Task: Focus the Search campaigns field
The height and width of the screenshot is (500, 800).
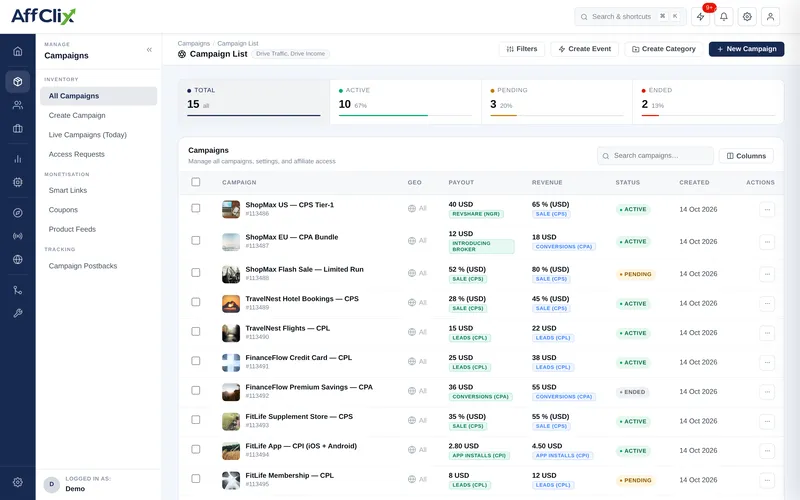Action: click(655, 156)
